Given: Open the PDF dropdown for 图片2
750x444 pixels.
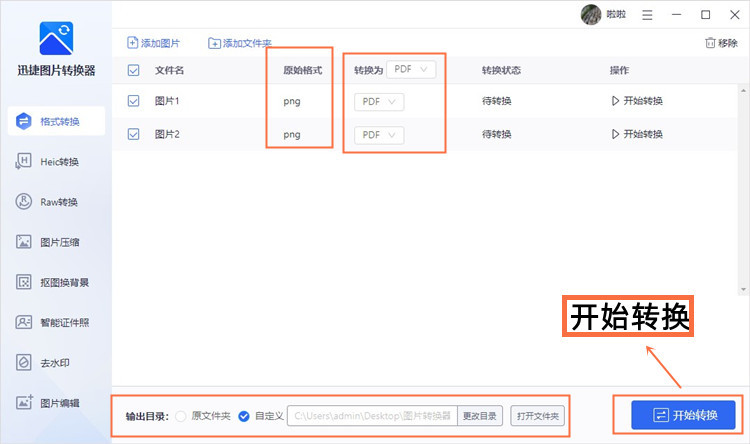Looking at the screenshot, I should [379, 135].
